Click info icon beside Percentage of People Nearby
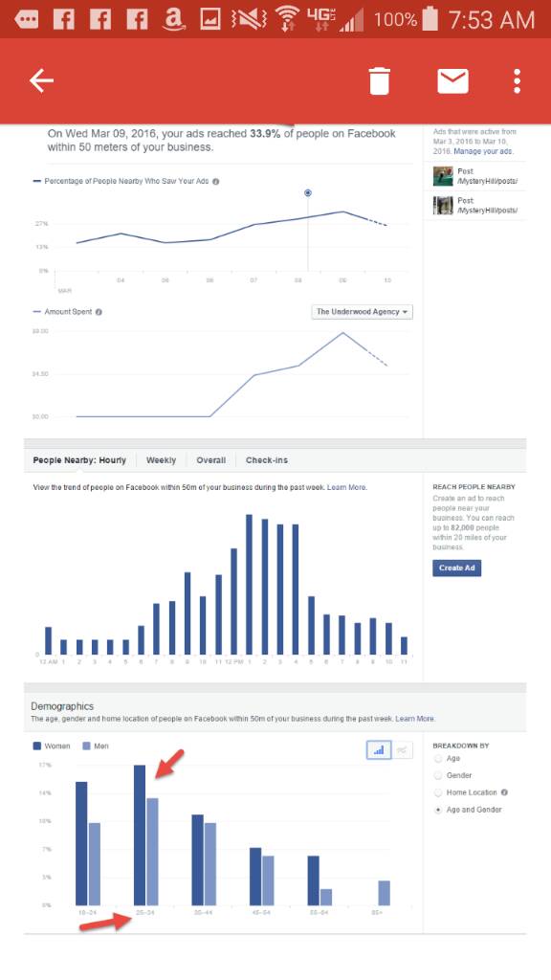The image size is (551, 980). pyautogui.click(x=215, y=181)
